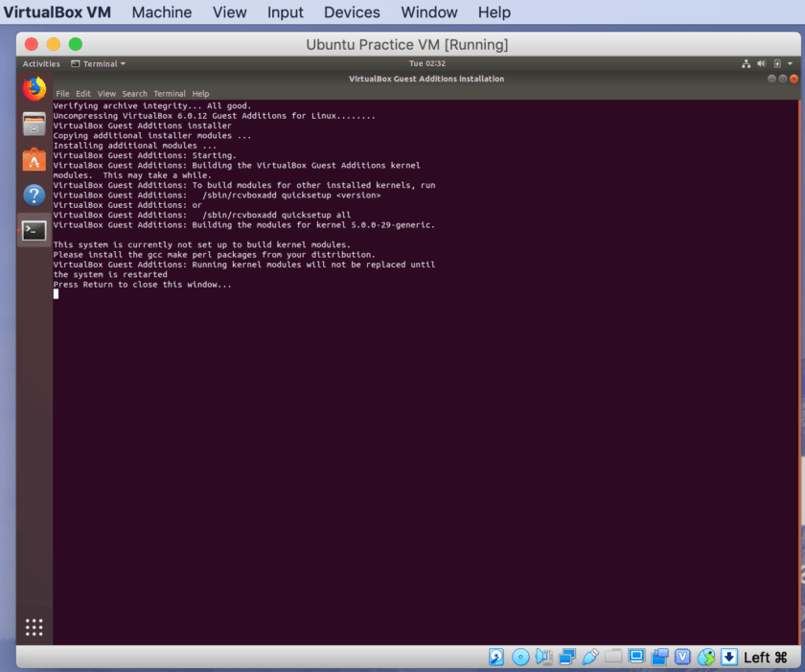Expand the Ubuntu system menu arrow
Image resolution: width=805 pixels, height=672 pixels.
click(x=790, y=63)
